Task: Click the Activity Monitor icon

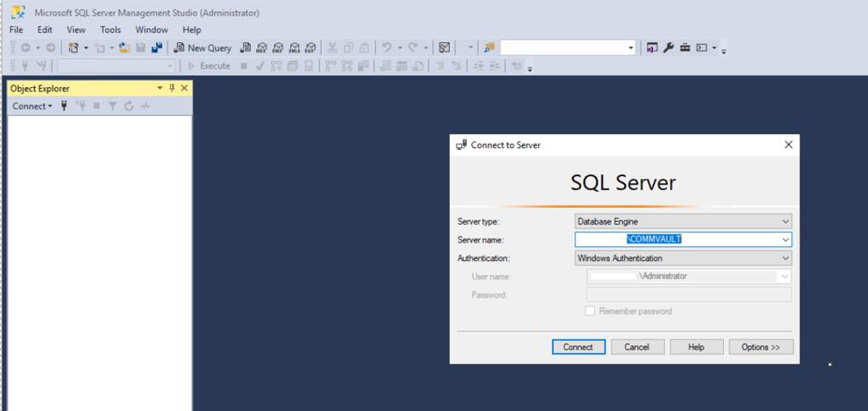Action: pos(444,48)
